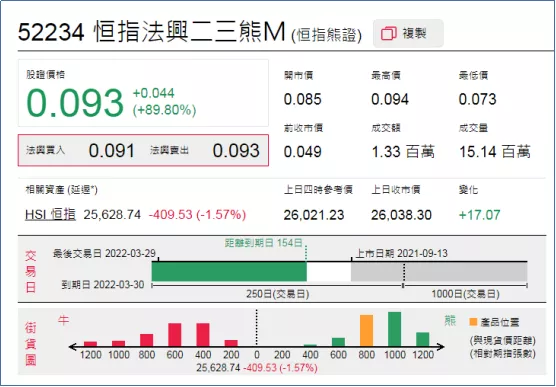The image size is (556, 387).
Task: Click the 成交量 value 15.14 百萬
Action: click(x=495, y=152)
